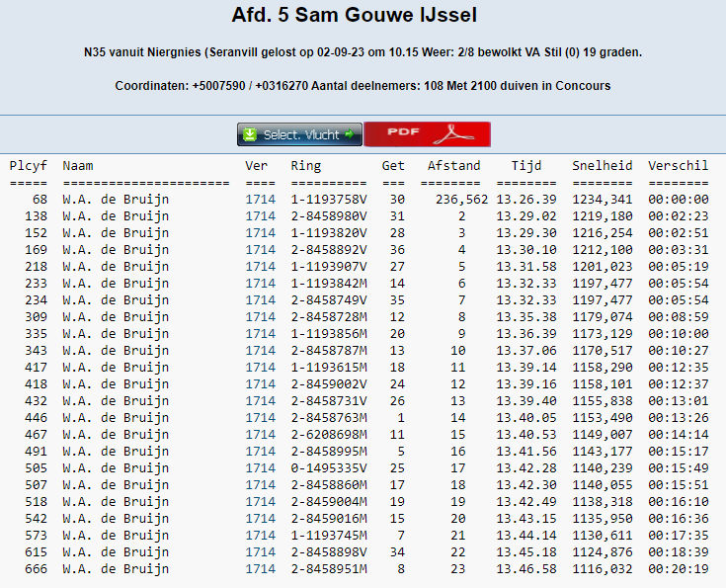Click arrival time 13.46.58
This screenshot has height=588, width=726.
[x=525, y=569]
